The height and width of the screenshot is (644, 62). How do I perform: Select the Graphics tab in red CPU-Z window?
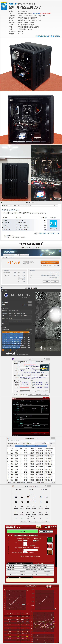click(38, 401)
